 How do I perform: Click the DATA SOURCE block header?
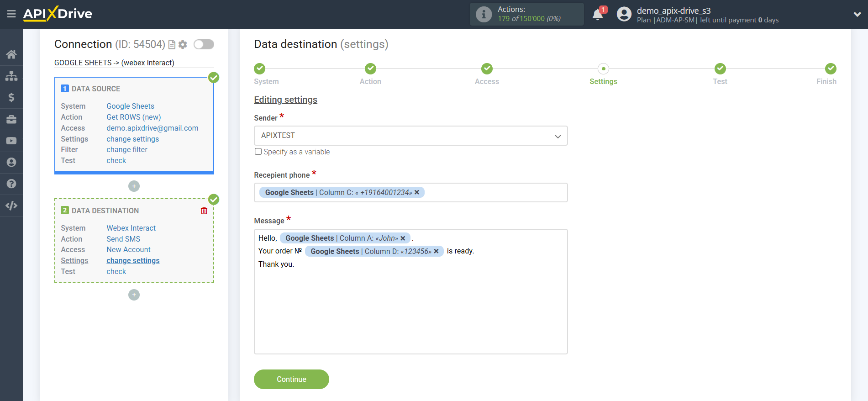tap(96, 89)
